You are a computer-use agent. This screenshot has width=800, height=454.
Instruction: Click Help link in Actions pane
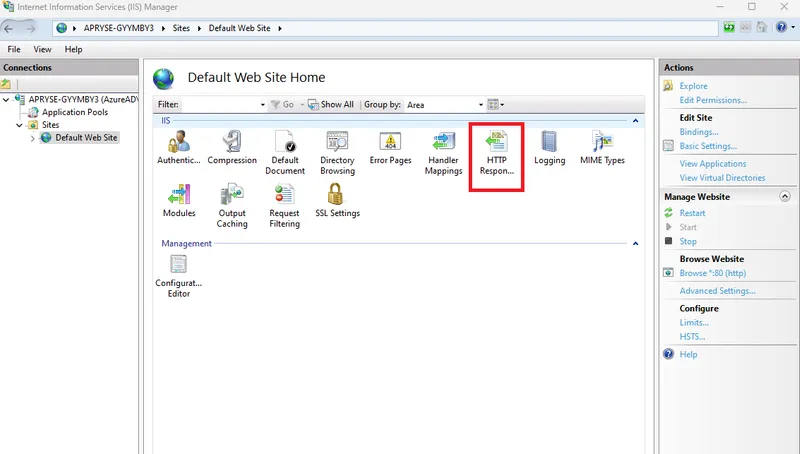point(688,355)
